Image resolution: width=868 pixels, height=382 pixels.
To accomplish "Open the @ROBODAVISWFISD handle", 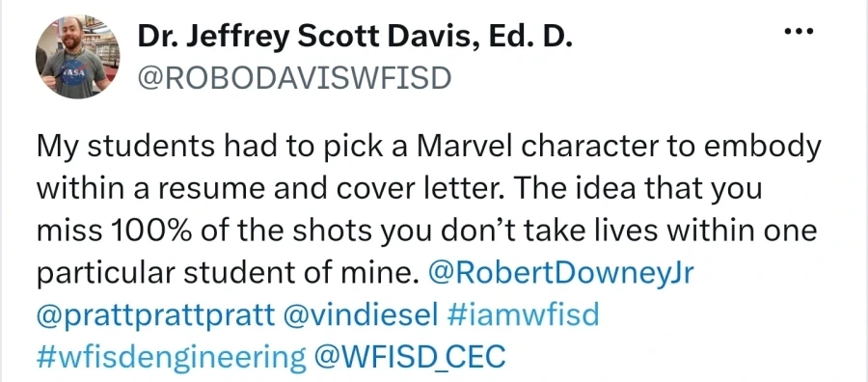I will (x=294, y=78).
